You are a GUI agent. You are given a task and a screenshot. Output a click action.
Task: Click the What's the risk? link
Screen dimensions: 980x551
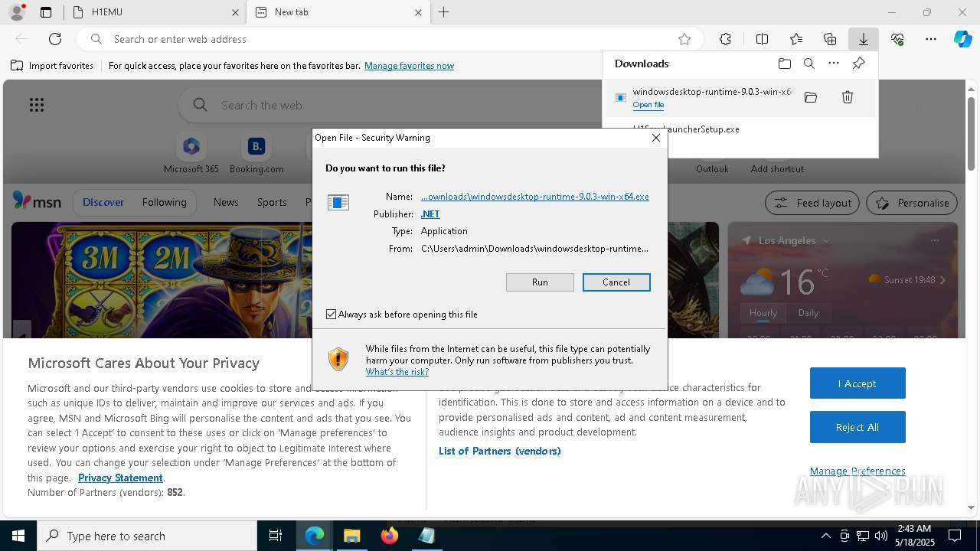397,372
